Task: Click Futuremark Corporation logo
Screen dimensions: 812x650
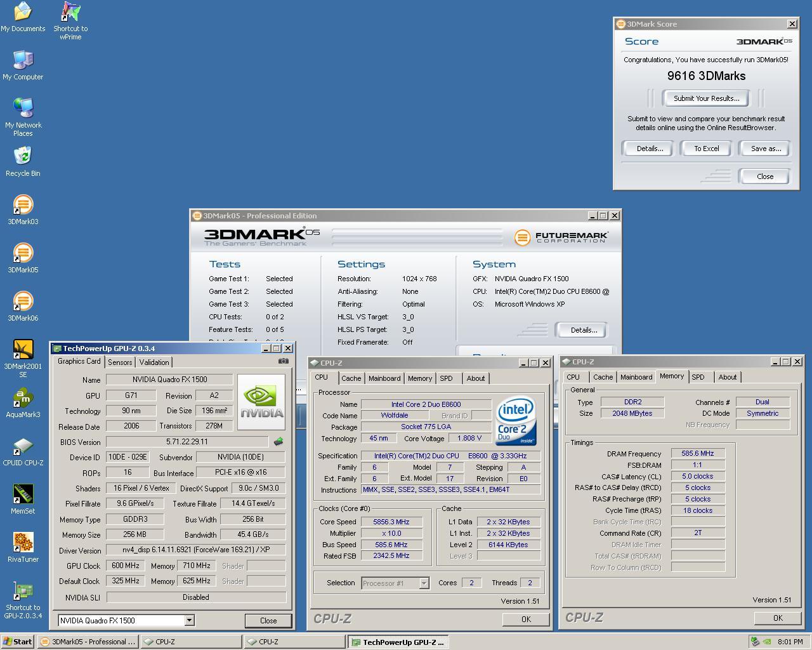Action: [x=561, y=237]
